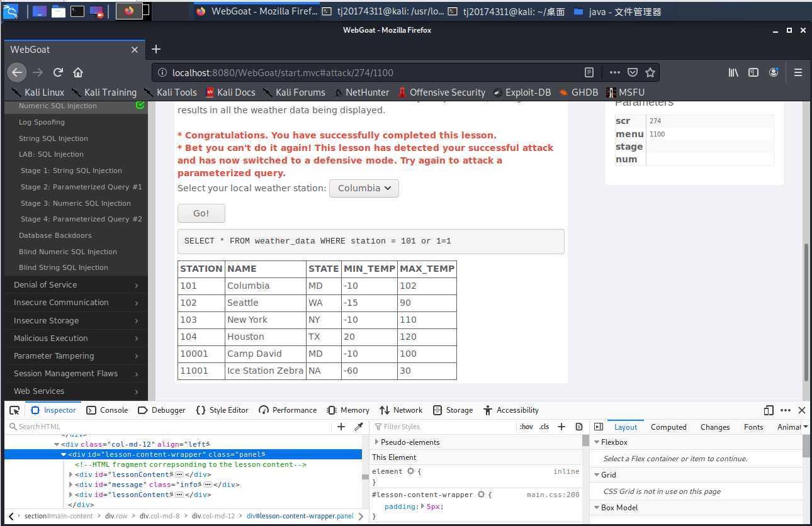812x526 pixels.
Task: Toggle the :hov pseudo-class panel
Action: click(526, 427)
